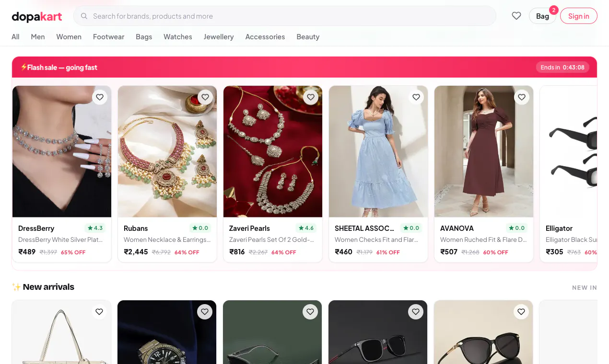Click the ₹489 price
This screenshot has width=609, height=364.
tap(27, 252)
